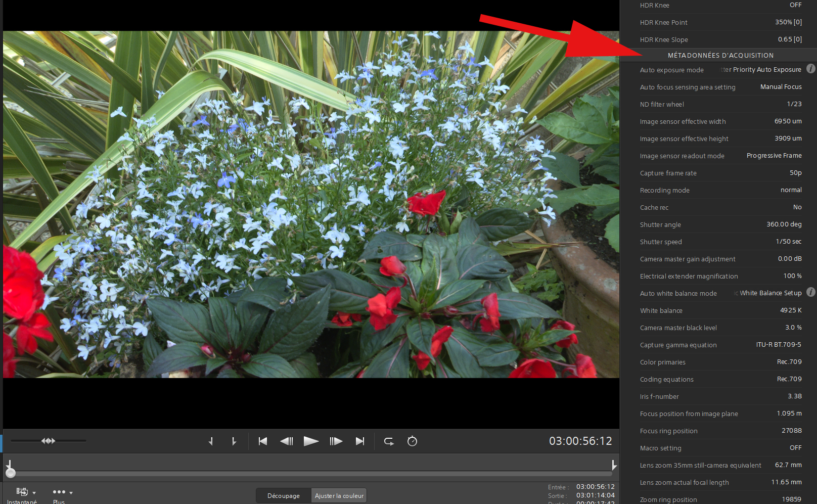Click the timecode display 03:00:56:12
Image resolution: width=817 pixels, height=504 pixels.
coord(580,441)
